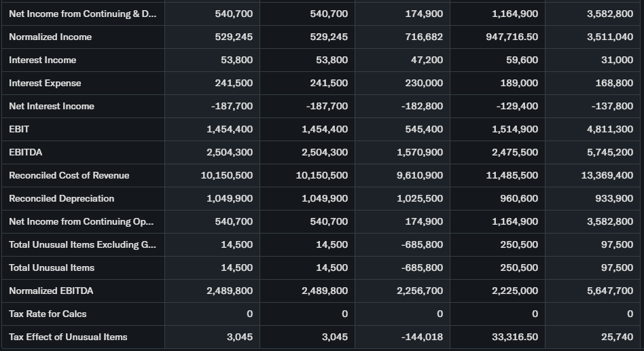The image size is (644, 351).
Task: Click the Net Income from Continuing Op... label
Action: (x=81, y=221)
